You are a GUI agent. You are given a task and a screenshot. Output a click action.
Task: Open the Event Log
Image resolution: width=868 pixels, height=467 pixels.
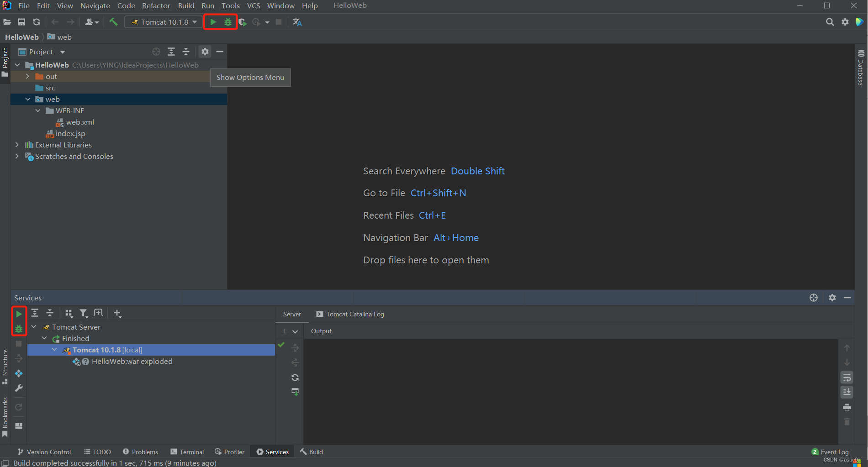pyautogui.click(x=830, y=452)
